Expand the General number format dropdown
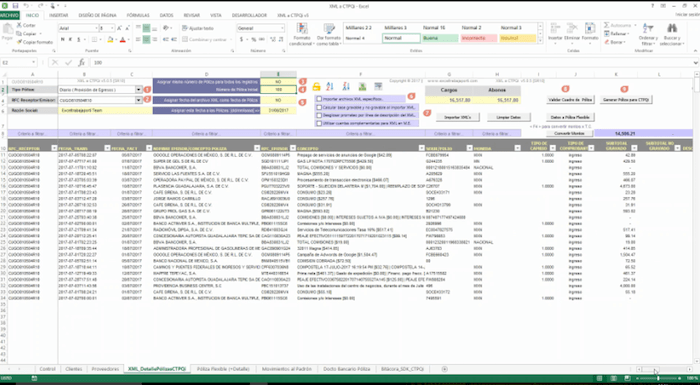The height and width of the screenshot is (385, 700). pyautogui.click(x=282, y=28)
